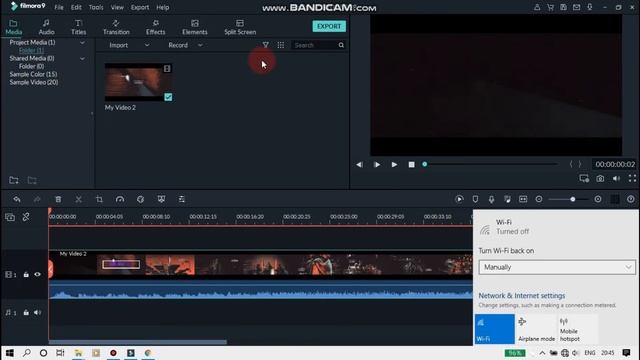Open the Green Screen tool
Viewport: 640px width, 360px height.
pyautogui.click(x=161, y=199)
